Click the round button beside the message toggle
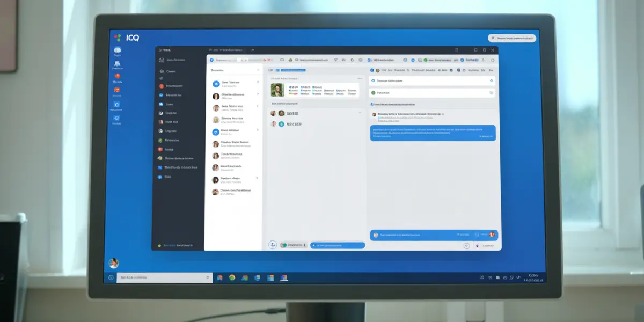The width and height of the screenshot is (644, 322). (273, 245)
